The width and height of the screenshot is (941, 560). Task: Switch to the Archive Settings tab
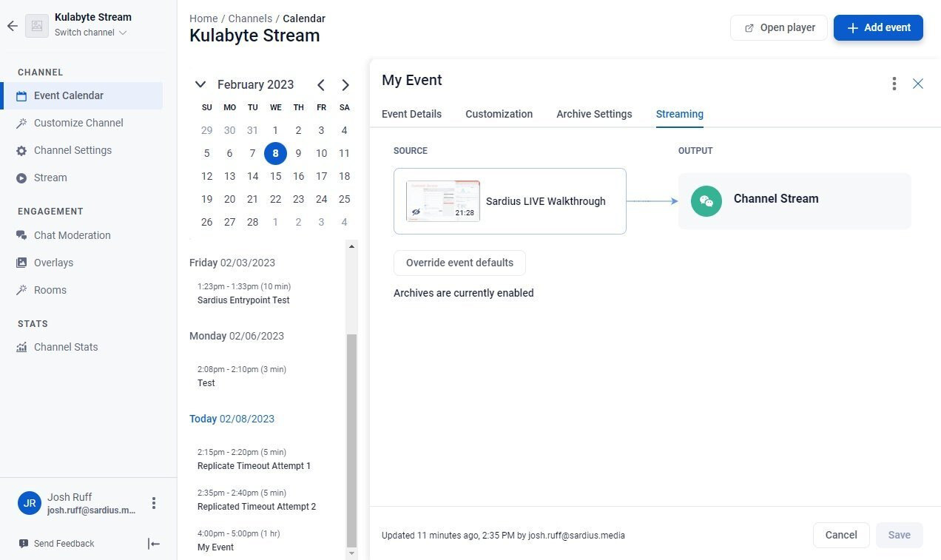pyautogui.click(x=594, y=114)
